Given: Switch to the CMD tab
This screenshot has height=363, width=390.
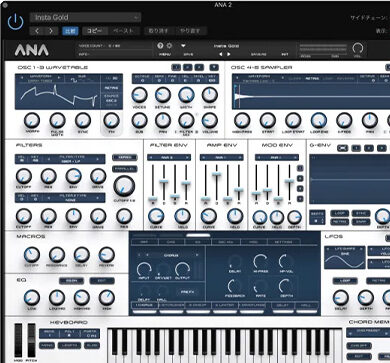Looking at the screenshot, I should pos(171,242).
